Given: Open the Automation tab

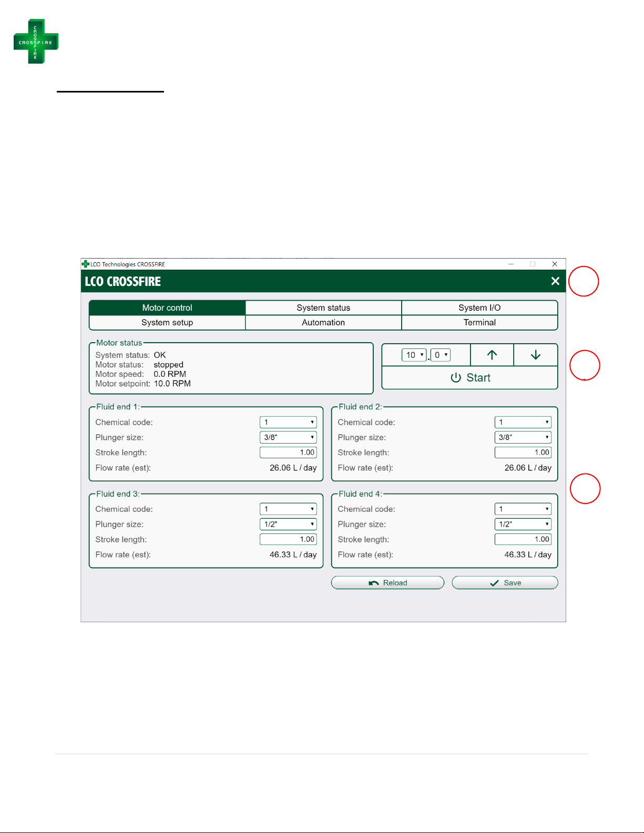Looking at the screenshot, I should point(323,323).
